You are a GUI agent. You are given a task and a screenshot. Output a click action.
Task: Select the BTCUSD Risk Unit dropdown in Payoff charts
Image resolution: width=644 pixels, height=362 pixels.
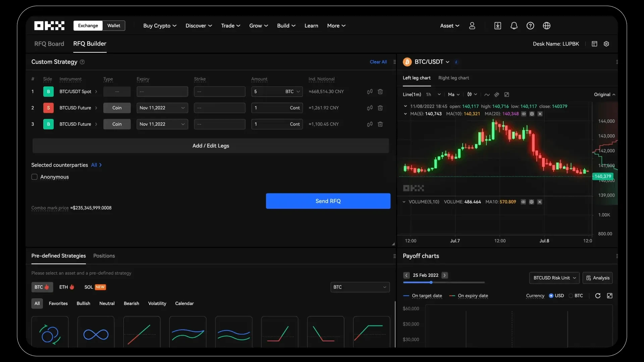554,278
